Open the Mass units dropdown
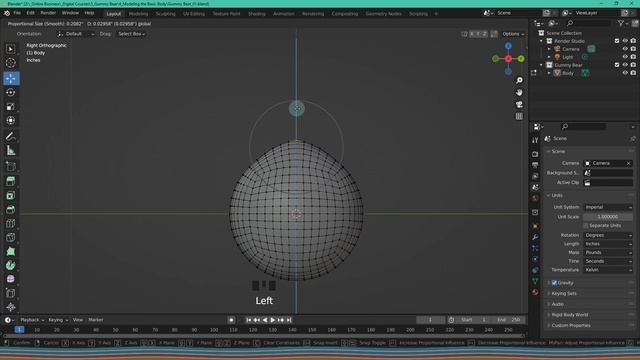This screenshot has height=360, width=640. pyautogui.click(x=608, y=253)
